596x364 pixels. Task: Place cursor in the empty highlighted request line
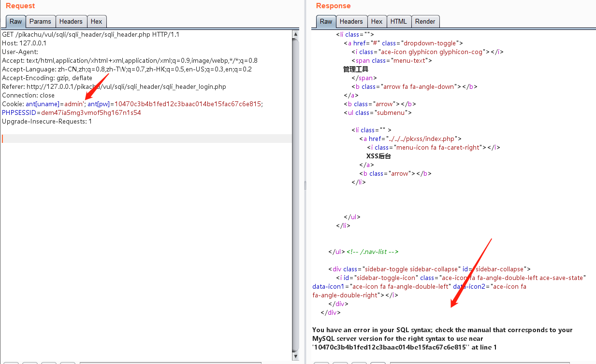tap(146, 139)
